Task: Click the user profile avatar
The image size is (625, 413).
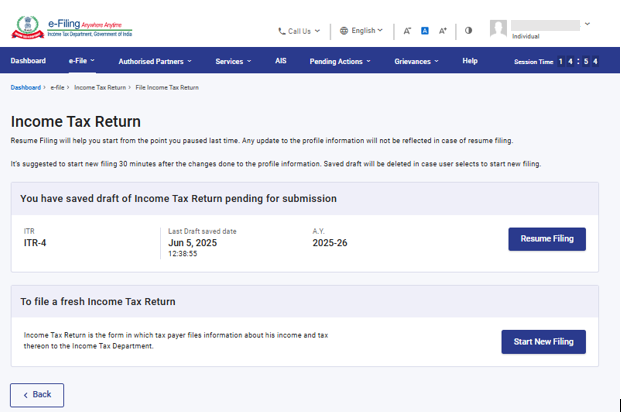Action: (498, 28)
